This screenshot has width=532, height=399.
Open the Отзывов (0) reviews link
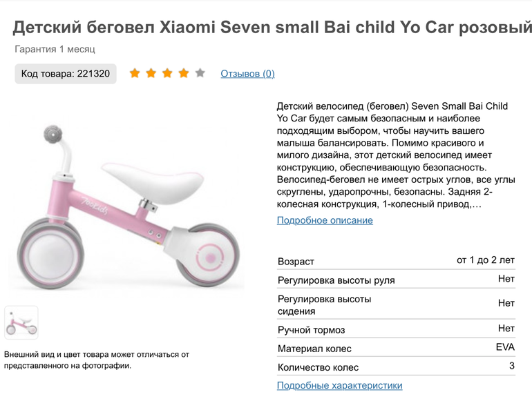[x=247, y=74]
